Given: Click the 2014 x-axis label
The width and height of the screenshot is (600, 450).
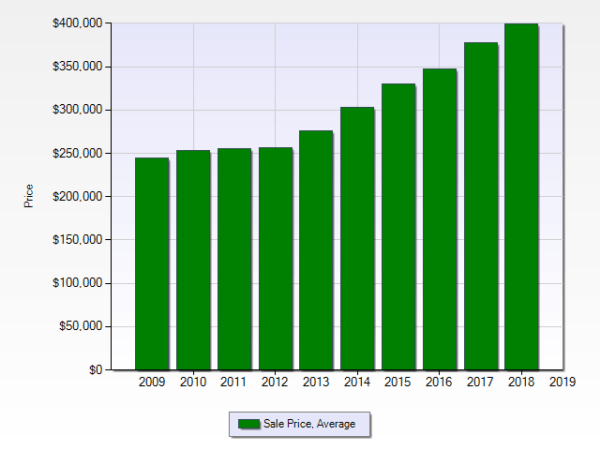Looking at the screenshot, I should [x=357, y=382].
